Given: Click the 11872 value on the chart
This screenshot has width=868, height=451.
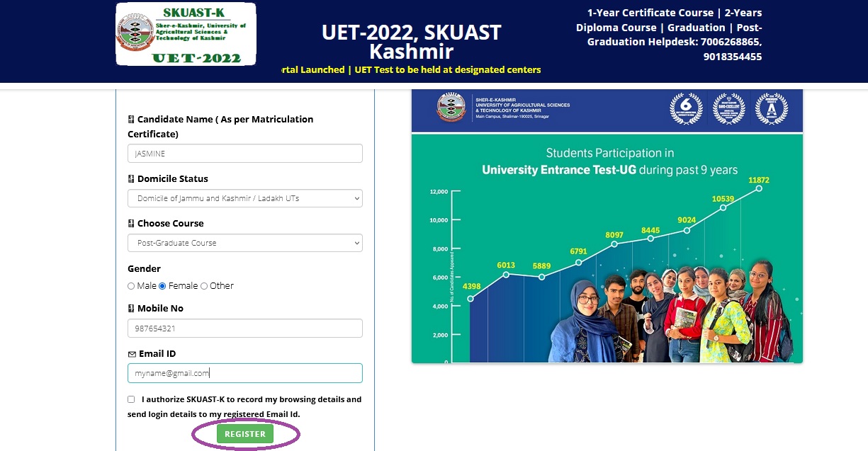Looking at the screenshot, I should [x=757, y=180].
